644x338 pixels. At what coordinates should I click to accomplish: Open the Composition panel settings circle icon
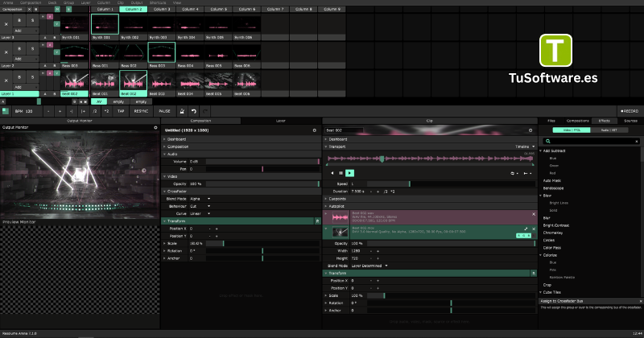tap(315, 130)
